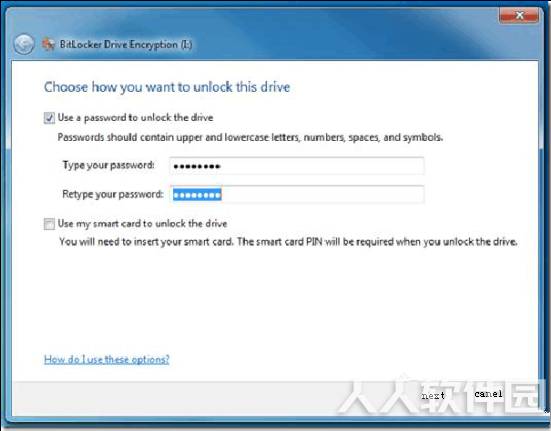Click the password complexity recommendation text

point(250,137)
